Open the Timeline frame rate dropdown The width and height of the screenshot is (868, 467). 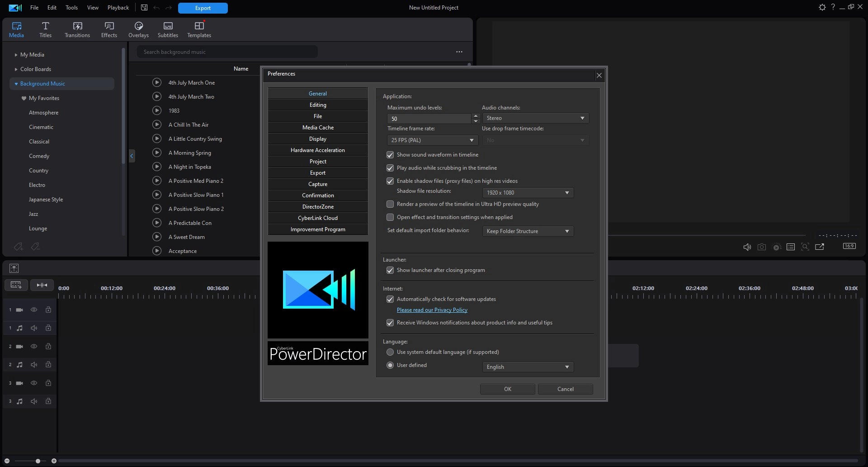(433, 140)
